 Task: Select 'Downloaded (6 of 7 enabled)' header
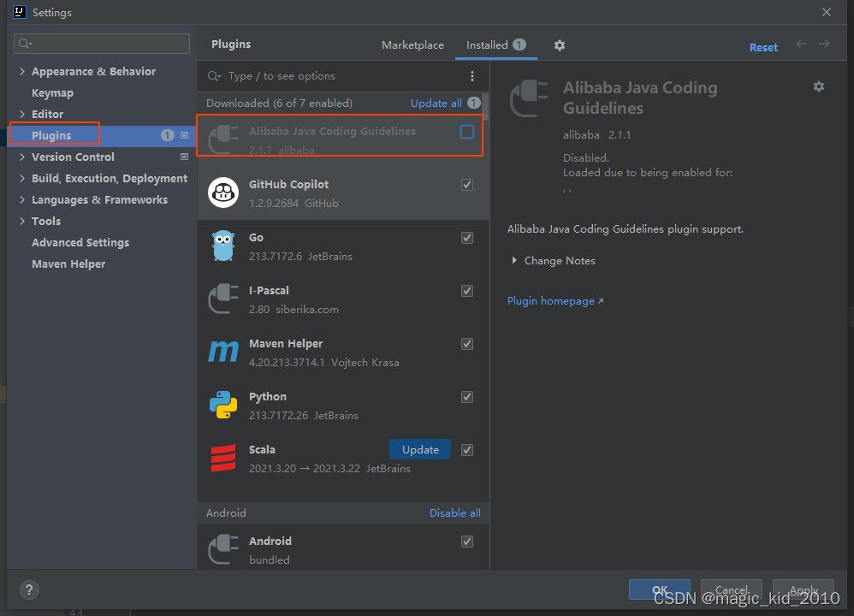[x=280, y=104]
